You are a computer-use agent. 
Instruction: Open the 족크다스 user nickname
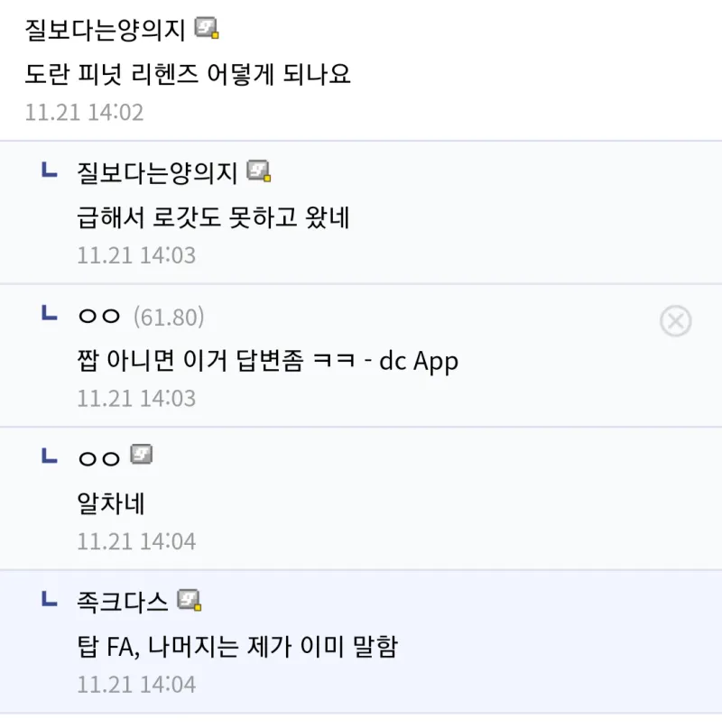[124, 601]
